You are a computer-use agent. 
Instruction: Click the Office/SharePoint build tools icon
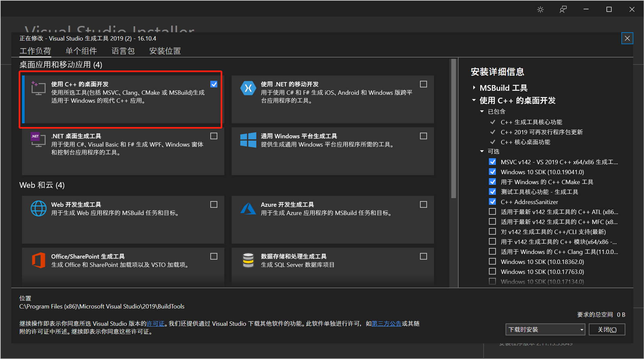click(38, 260)
